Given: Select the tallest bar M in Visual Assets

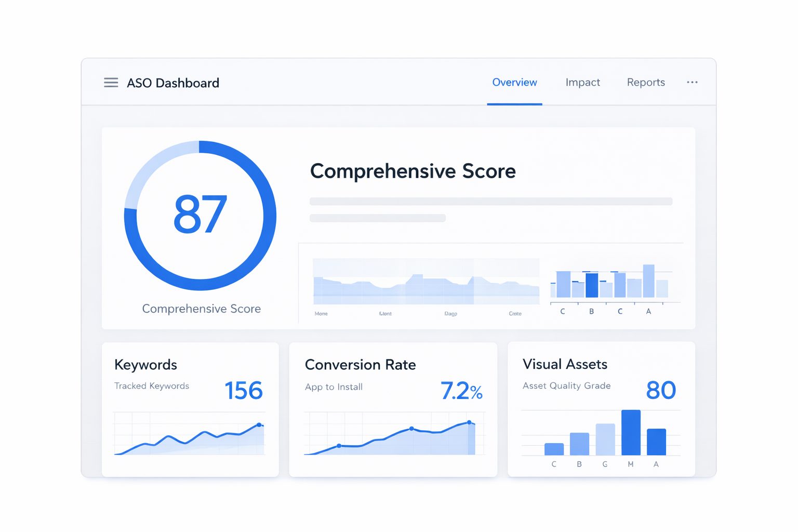Looking at the screenshot, I should (x=631, y=432).
